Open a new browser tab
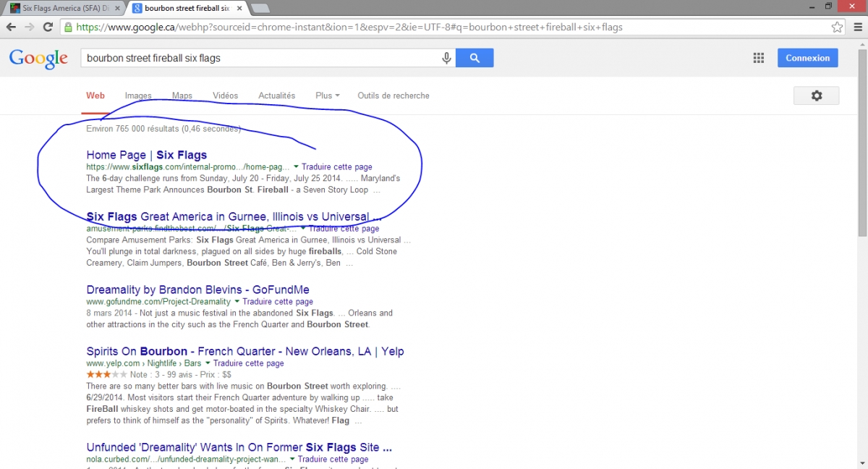This screenshot has height=469, width=868. [260, 9]
